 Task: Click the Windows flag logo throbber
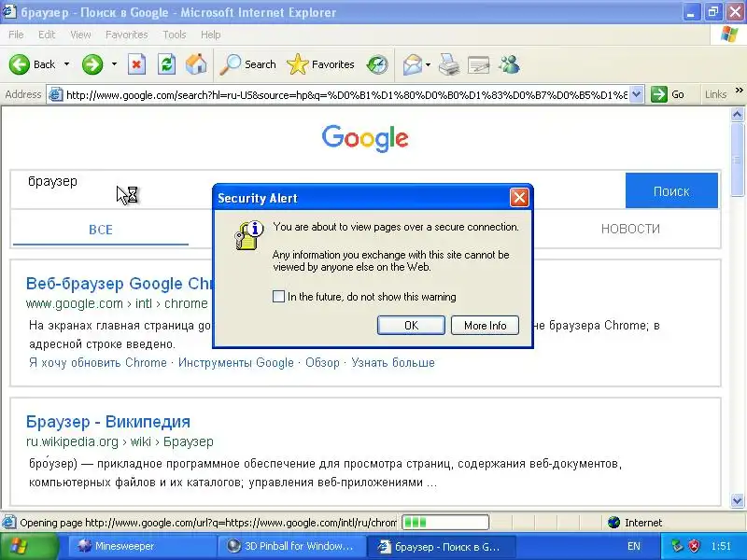(729, 35)
